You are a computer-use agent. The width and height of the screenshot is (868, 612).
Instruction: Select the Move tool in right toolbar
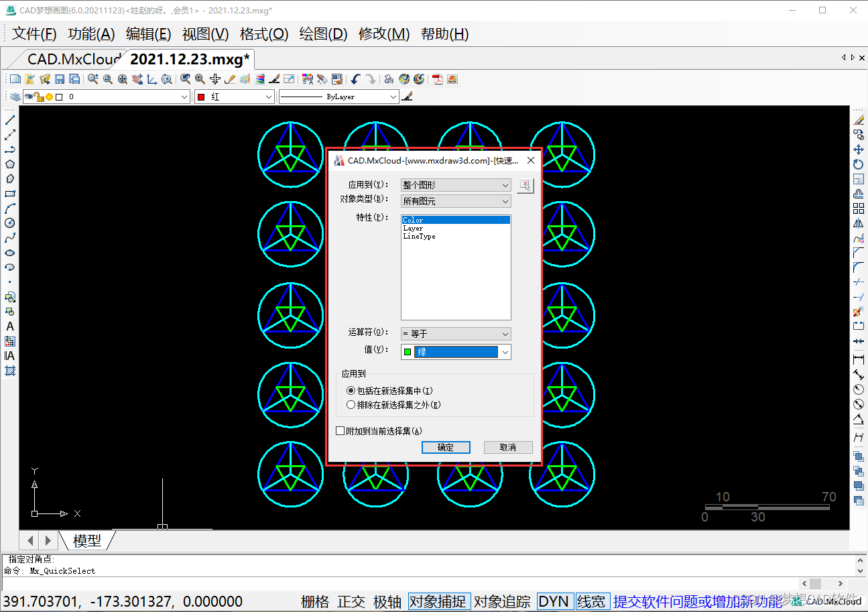[x=859, y=149]
